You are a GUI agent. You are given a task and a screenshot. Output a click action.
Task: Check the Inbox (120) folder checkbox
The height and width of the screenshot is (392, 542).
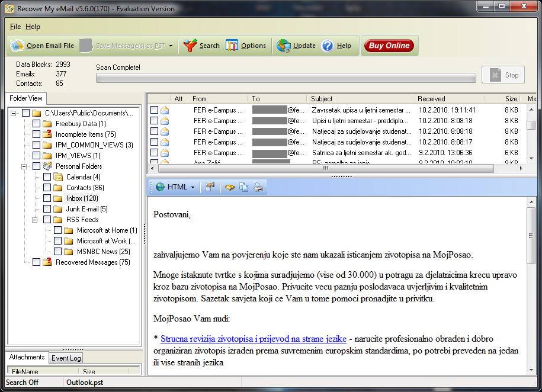point(47,198)
